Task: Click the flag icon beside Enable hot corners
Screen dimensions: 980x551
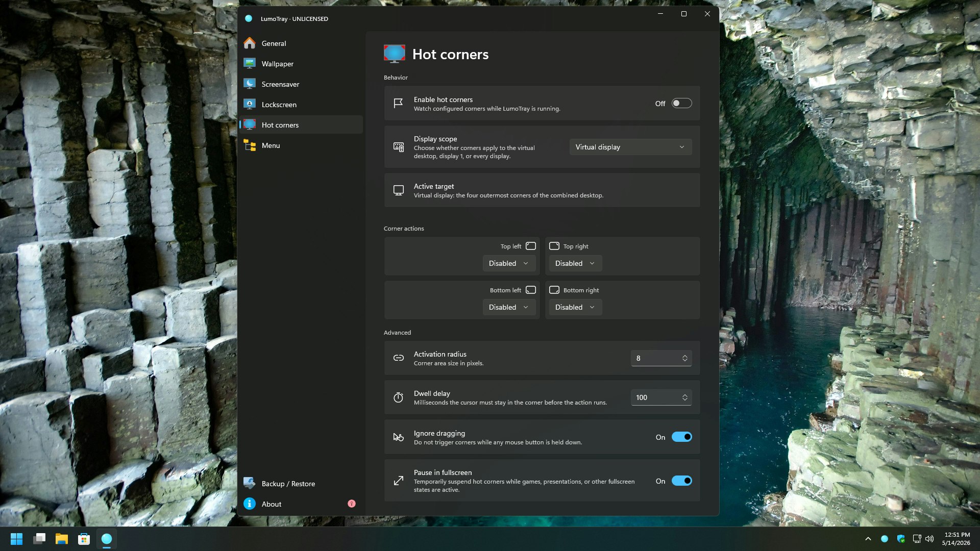Action: coord(399,104)
